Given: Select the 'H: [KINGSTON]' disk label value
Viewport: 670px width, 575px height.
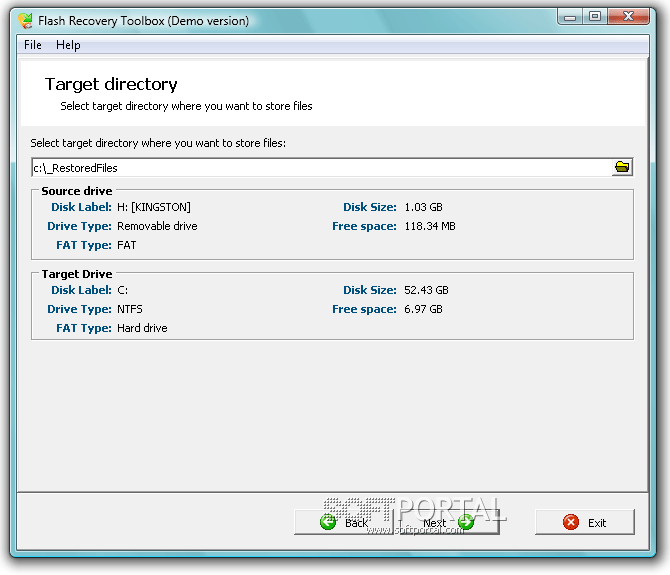Looking at the screenshot, I should pos(154,207).
